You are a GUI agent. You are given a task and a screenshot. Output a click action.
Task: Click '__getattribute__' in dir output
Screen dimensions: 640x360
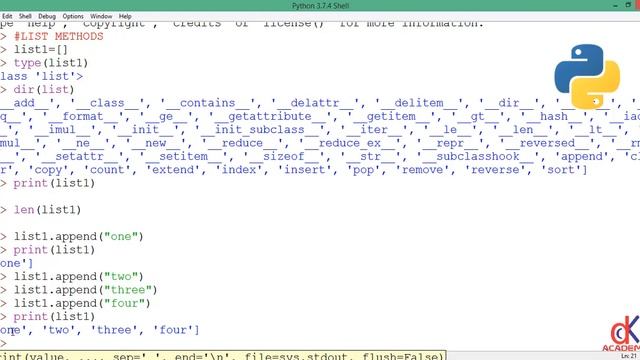(270, 116)
